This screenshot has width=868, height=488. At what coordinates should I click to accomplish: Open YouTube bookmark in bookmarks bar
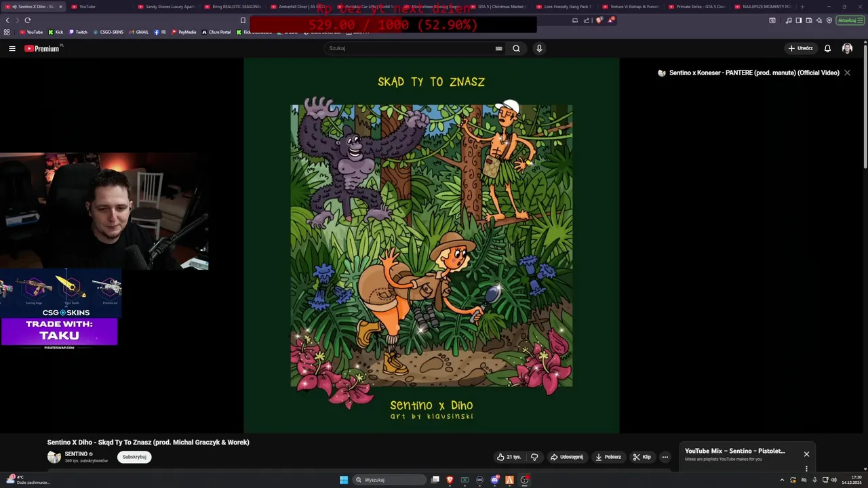click(x=31, y=32)
